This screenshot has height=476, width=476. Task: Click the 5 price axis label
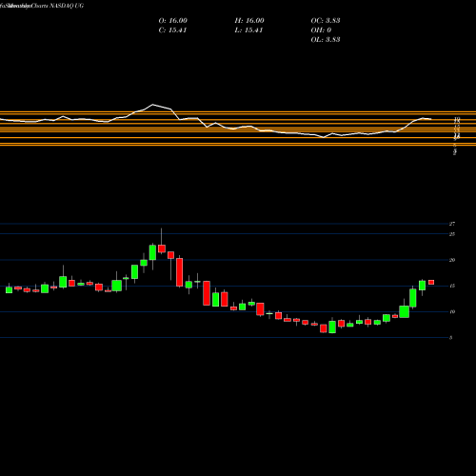point(451,338)
